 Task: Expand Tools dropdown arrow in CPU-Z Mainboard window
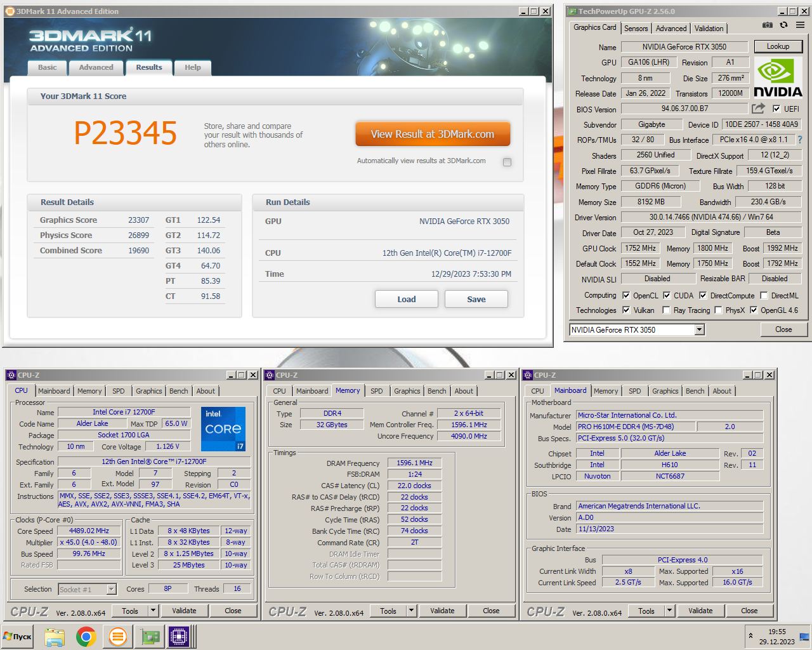click(x=669, y=611)
